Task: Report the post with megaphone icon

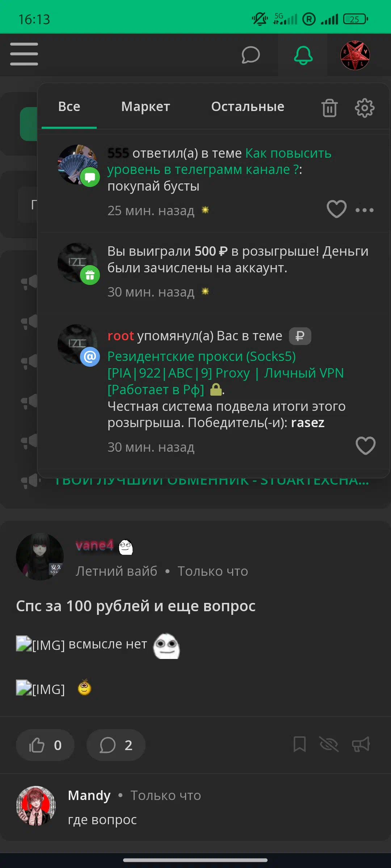Action: pos(361,744)
